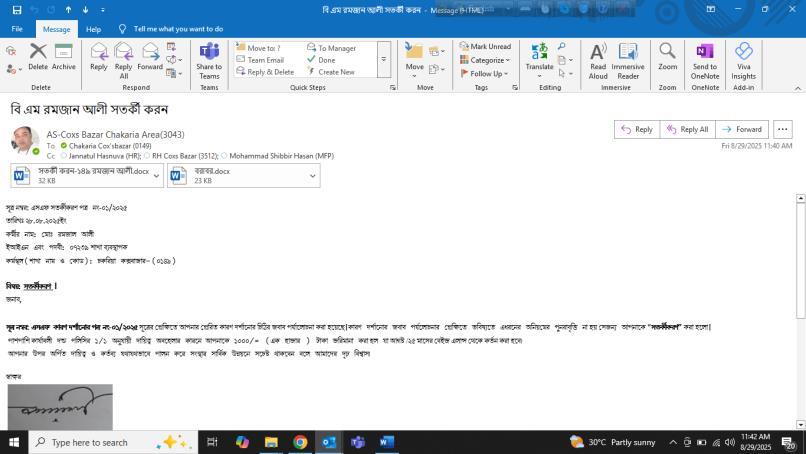Viewport: 806px width, 454px height.
Task: Open the File tab
Action: point(17,29)
